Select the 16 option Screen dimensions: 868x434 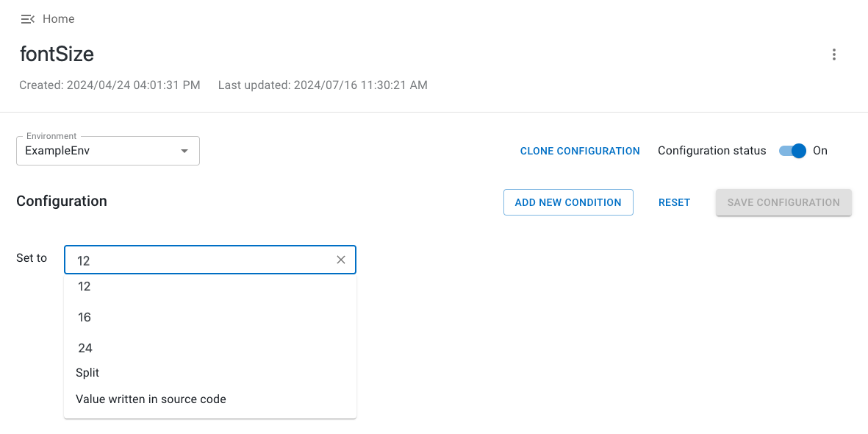pyautogui.click(x=85, y=317)
